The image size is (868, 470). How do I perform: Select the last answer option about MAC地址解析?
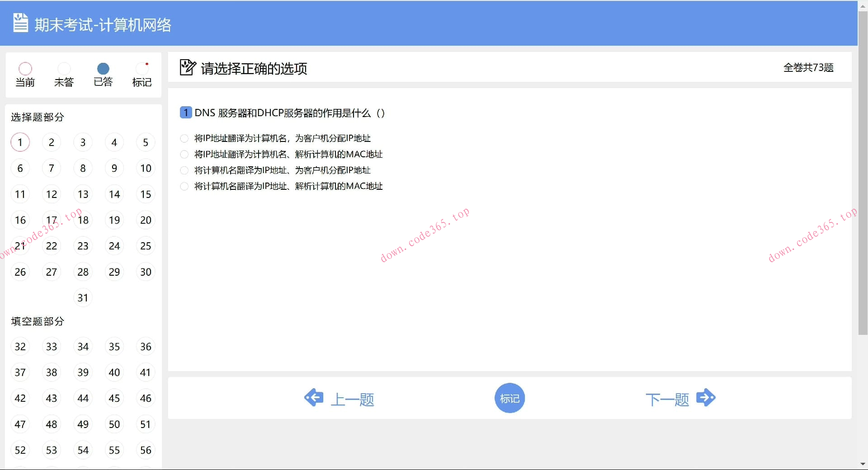(x=184, y=186)
